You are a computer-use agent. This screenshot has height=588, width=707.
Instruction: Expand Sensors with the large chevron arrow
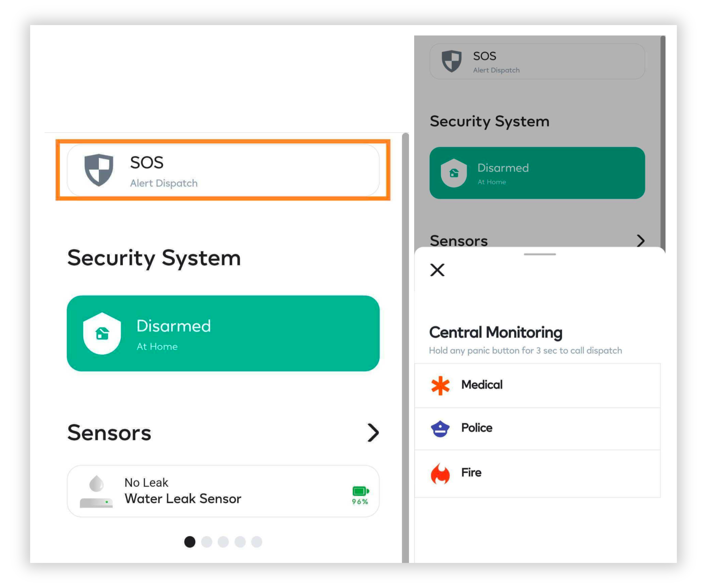373,433
